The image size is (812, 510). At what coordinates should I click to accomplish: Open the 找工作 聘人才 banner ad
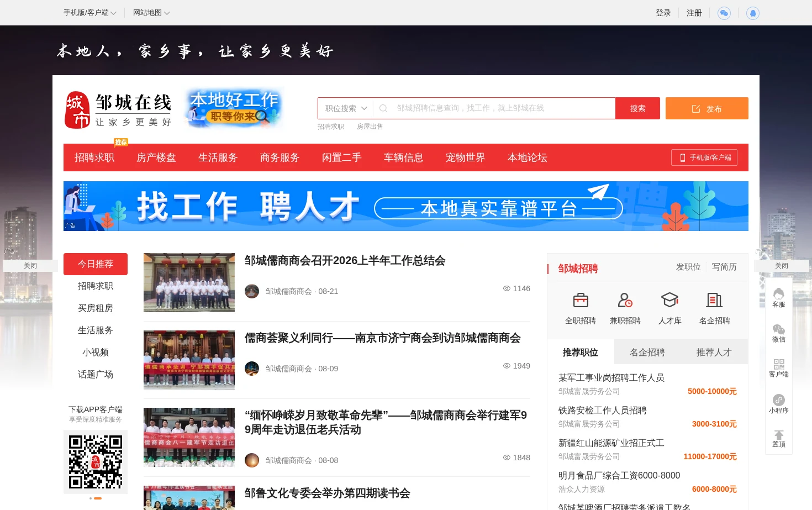pyautogui.click(x=406, y=206)
